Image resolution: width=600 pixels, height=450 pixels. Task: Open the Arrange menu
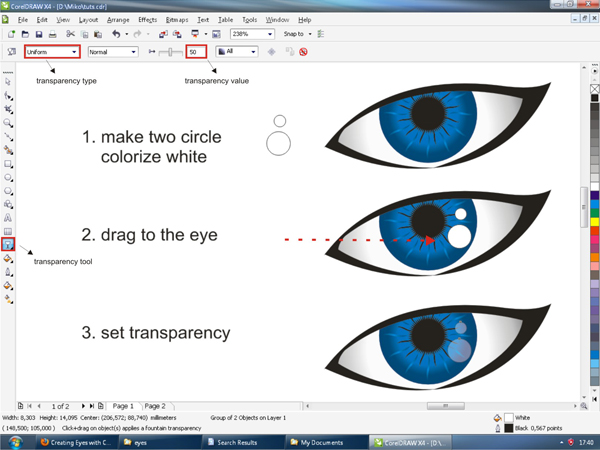point(118,20)
